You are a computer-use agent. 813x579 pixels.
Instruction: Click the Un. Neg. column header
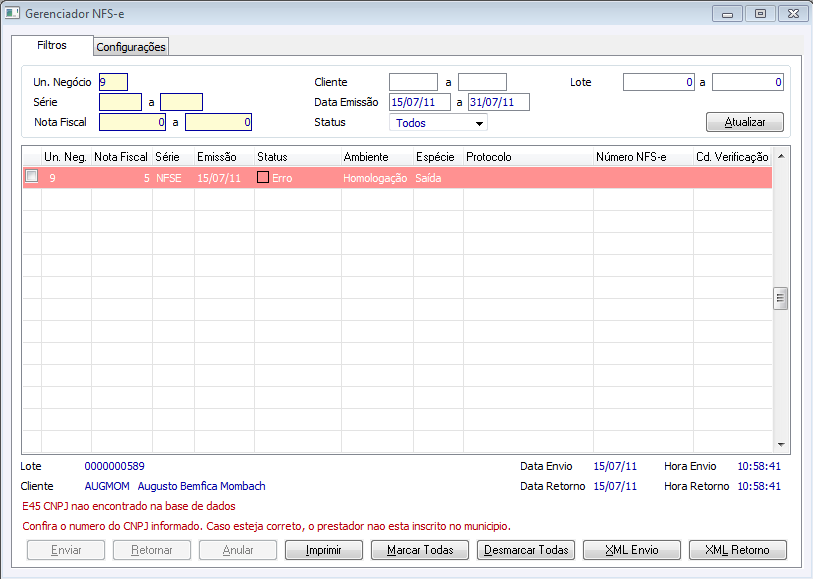point(66,157)
